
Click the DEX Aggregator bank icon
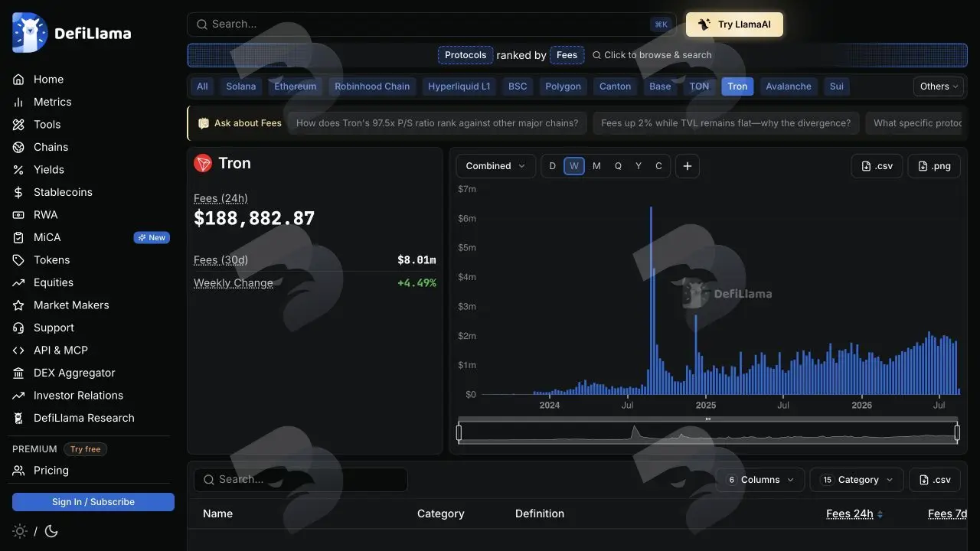click(18, 373)
